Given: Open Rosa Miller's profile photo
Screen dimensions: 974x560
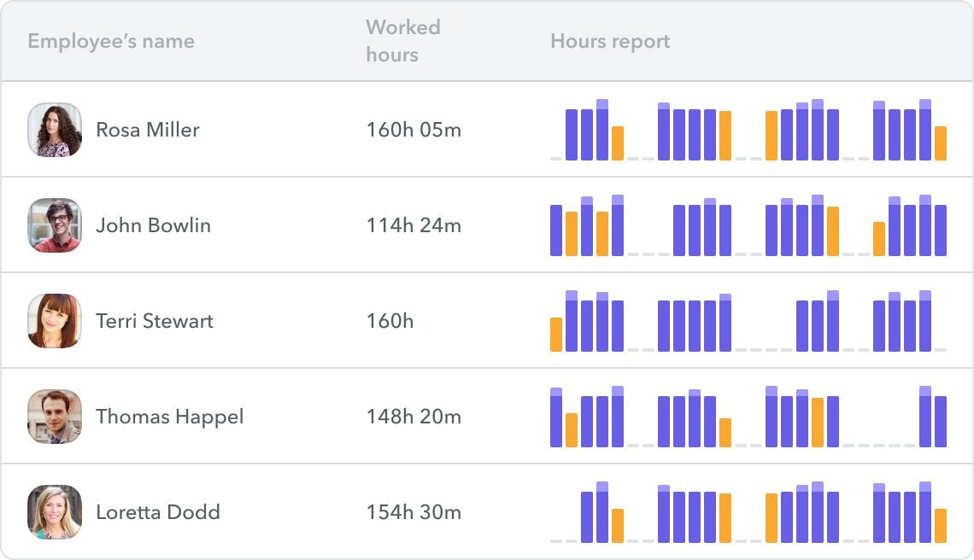Looking at the screenshot, I should pos(55,129).
